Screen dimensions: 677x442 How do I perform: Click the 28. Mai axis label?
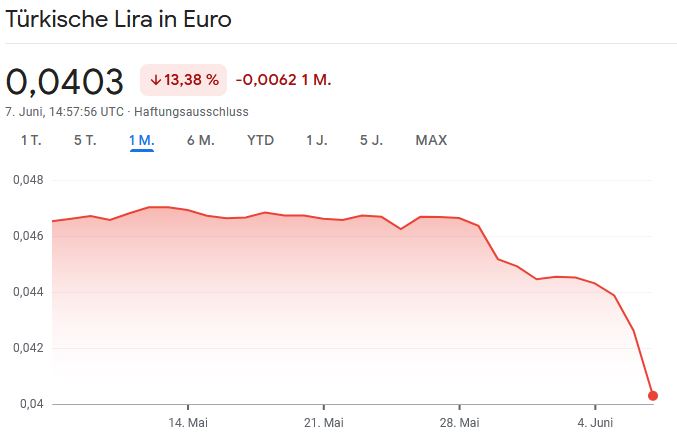coord(459,422)
